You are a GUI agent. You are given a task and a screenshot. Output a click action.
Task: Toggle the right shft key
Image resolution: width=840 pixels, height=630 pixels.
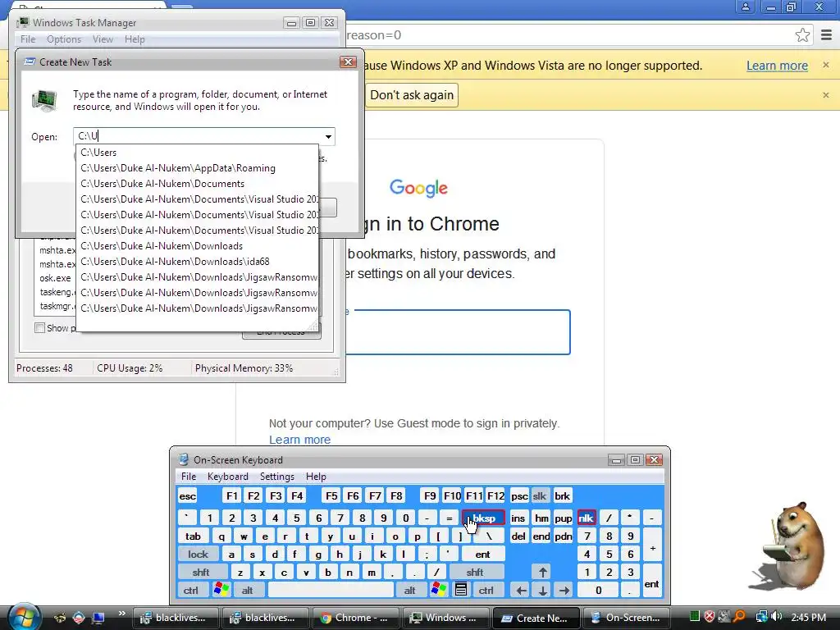click(475, 572)
